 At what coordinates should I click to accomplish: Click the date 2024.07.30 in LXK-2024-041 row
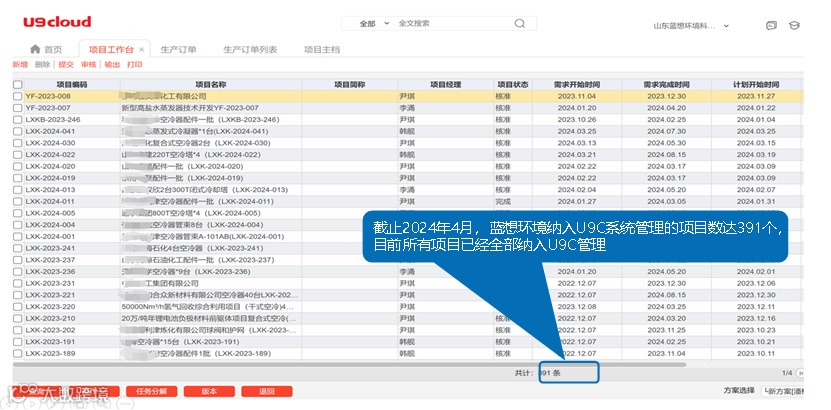667,131
